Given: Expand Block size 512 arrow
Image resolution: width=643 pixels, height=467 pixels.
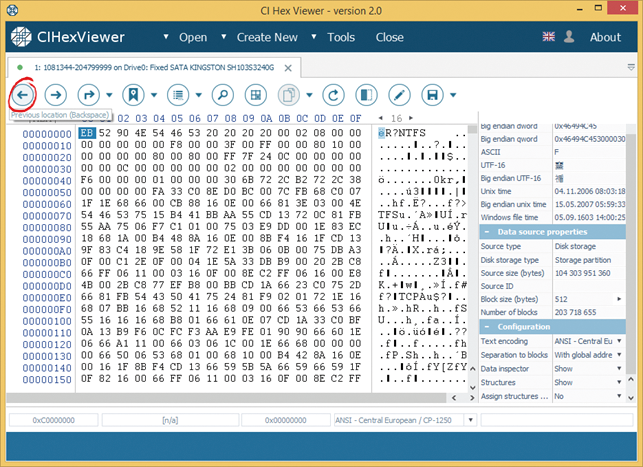Looking at the screenshot, I should click(x=619, y=299).
